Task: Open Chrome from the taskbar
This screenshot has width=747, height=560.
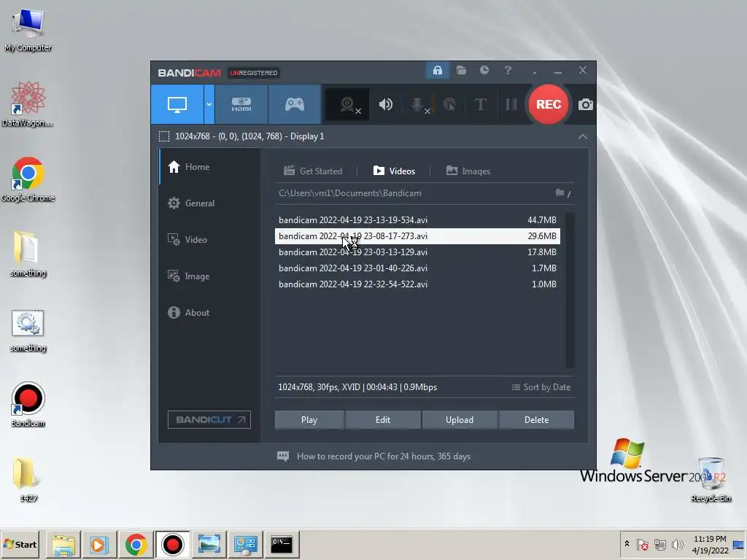Action: pyautogui.click(x=136, y=544)
